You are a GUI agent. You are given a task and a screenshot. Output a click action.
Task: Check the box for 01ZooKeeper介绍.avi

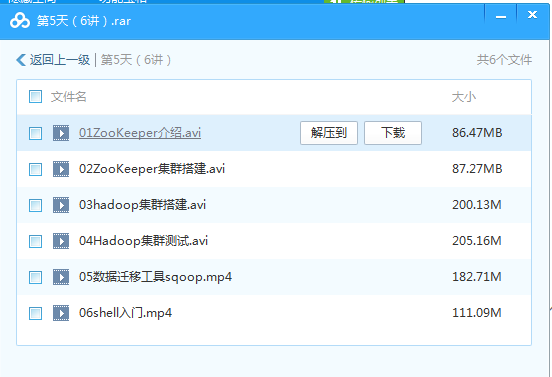pyautogui.click(x=36, y=133)
